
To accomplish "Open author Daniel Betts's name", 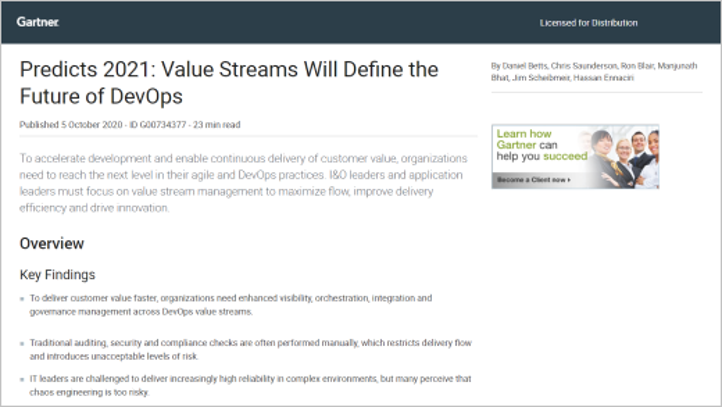I will (x=523, y=66).
